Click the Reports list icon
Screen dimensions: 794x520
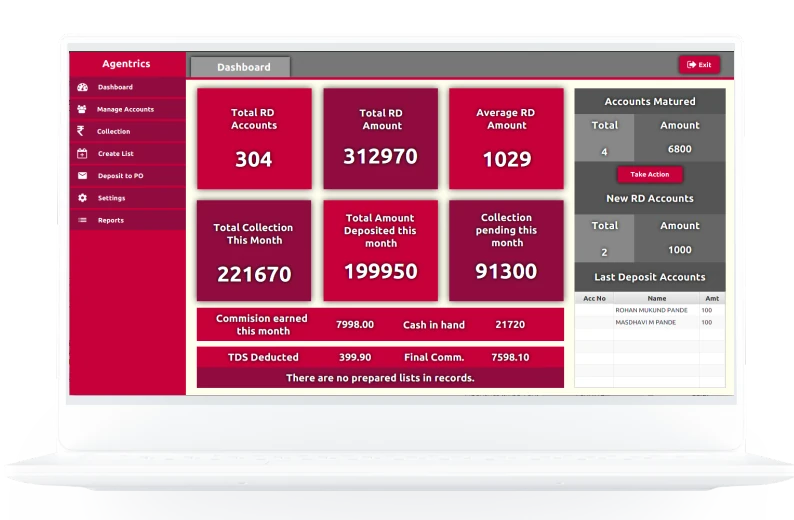click(x=82, y=220)
